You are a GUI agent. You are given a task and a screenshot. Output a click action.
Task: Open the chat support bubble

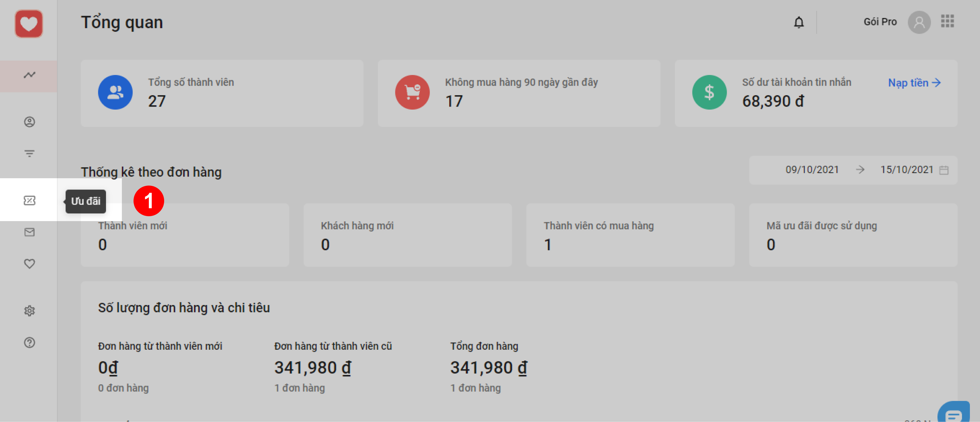(x=954, y=414)
